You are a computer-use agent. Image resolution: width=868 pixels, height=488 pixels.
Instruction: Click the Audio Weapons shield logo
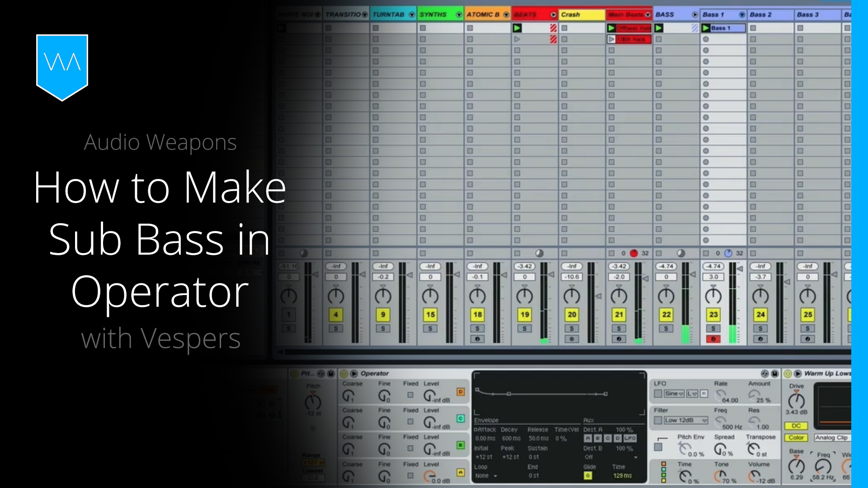62,67
